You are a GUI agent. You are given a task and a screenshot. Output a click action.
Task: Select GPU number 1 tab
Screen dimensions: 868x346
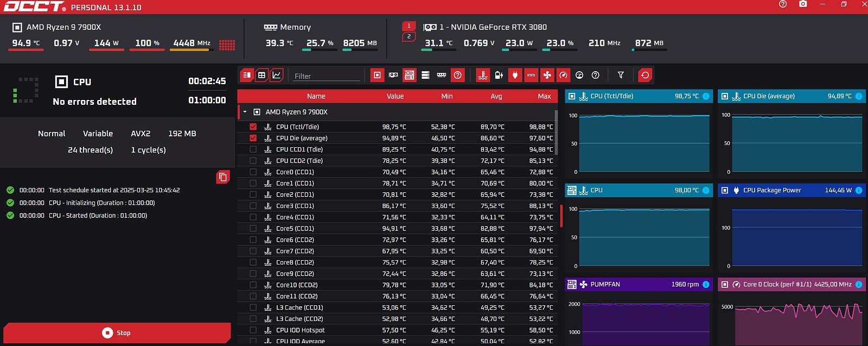pos(409,26)
